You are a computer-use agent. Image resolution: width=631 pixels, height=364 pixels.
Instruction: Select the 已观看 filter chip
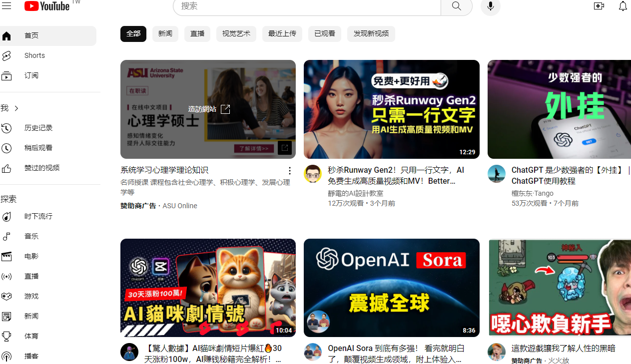pos(325,34)
